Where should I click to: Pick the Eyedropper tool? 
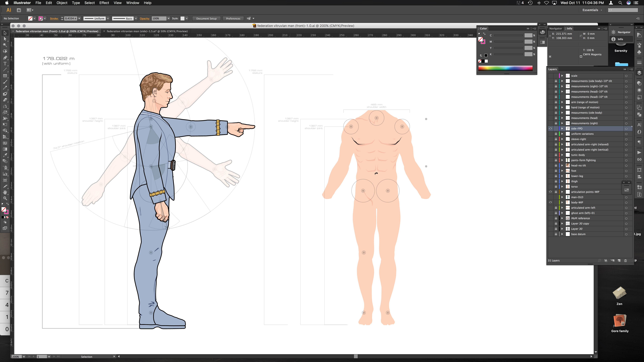[5, 155]
